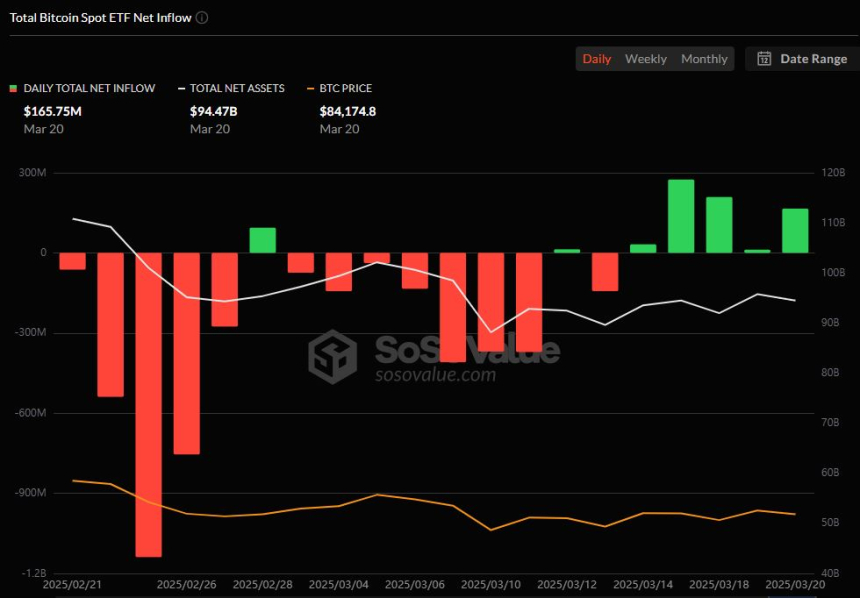Viewport: 860px width, 598px height.
Task: Toggle the Total Net Assets legend series
Action: [x=231, y=88]
